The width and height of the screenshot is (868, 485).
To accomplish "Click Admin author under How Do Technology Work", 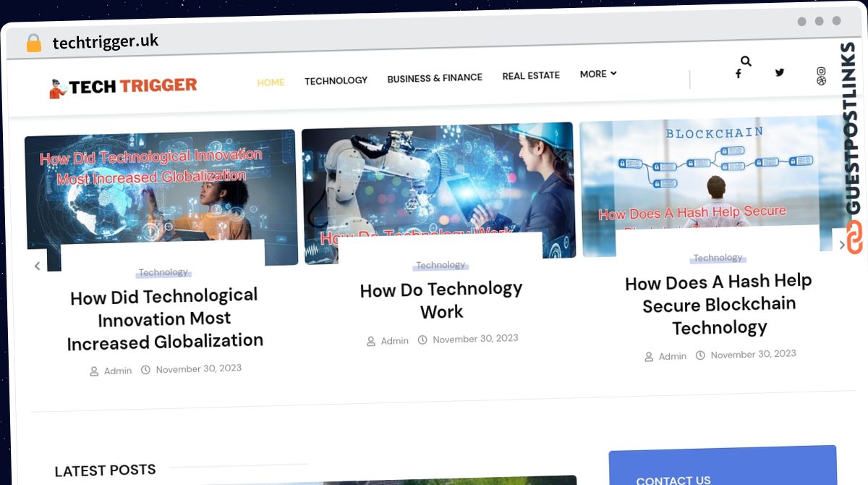I will click(388, 341).
